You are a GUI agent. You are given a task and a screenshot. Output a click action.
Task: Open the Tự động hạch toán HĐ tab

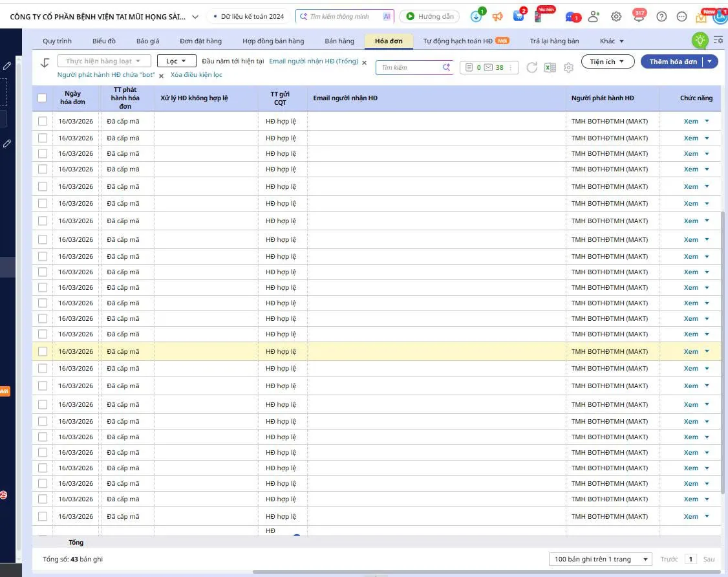[466, 41]
